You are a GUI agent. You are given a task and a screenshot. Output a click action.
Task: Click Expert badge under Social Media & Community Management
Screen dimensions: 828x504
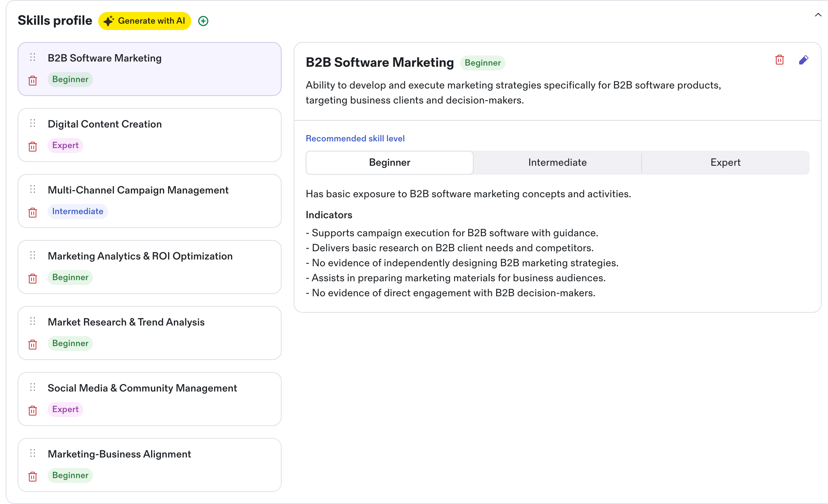pyautogui.click(x=65, y=409)
